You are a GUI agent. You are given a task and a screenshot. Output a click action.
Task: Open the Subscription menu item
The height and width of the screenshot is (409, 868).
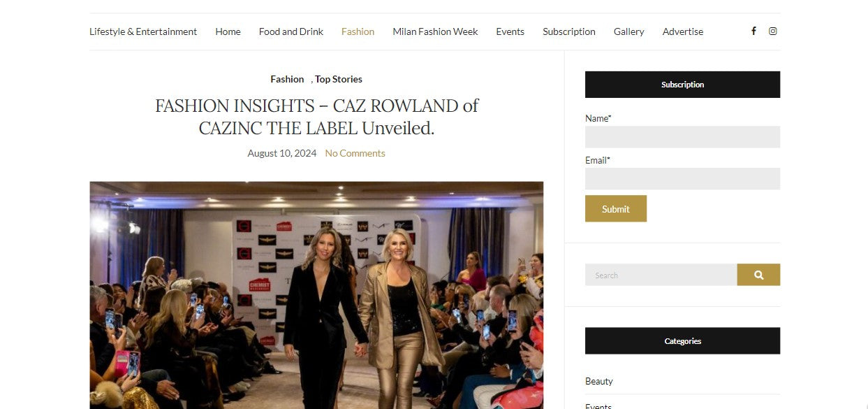[x=569, y=31]
